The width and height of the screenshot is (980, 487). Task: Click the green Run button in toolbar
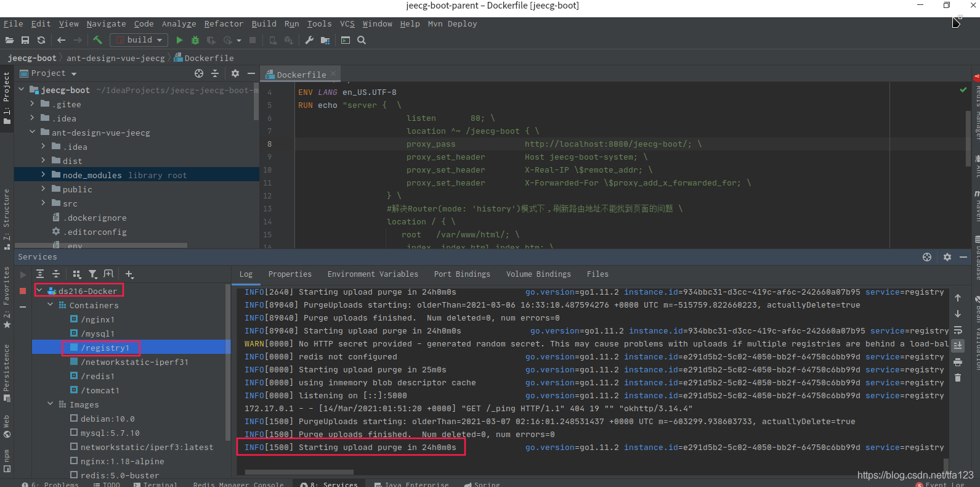click(x=179, y=40)
